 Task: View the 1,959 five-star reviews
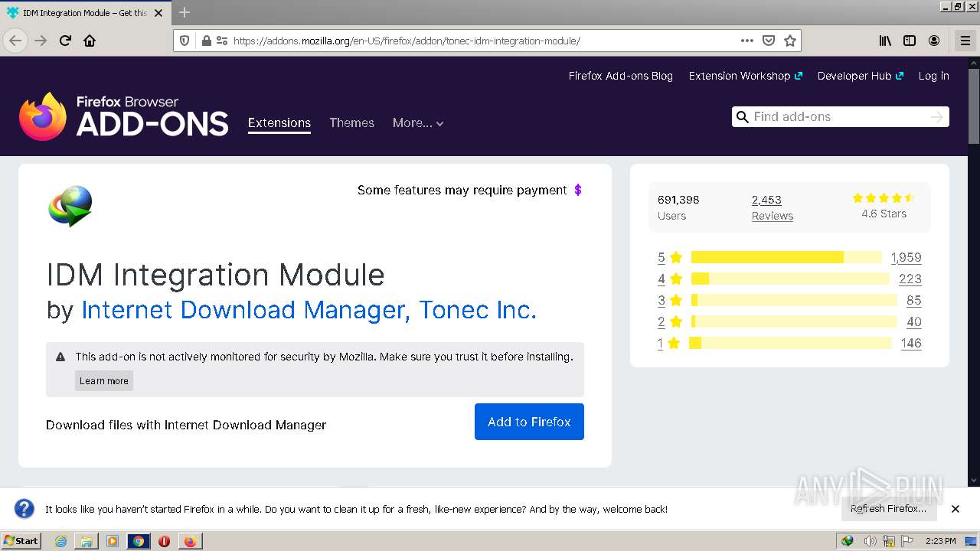click(906, 258)
